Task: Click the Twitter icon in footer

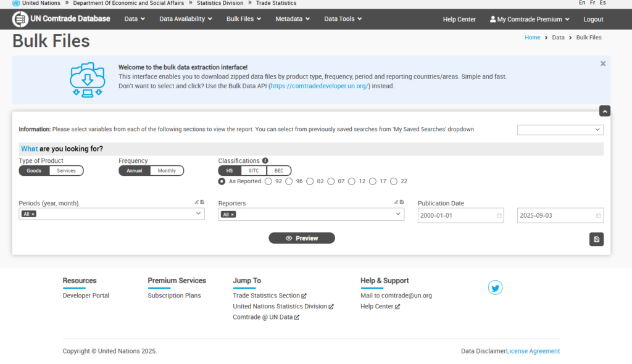Action: [x=495, y=287]
